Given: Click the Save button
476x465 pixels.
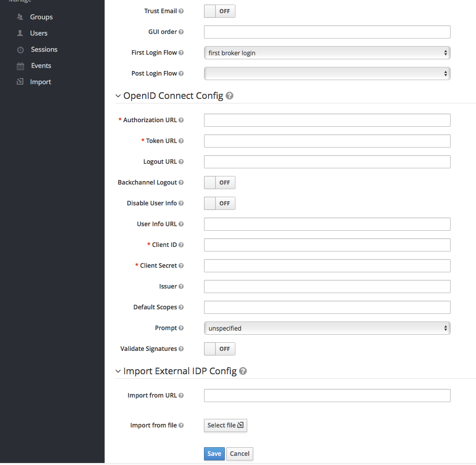Looking at the screenshot, I should tap(214, 453).
